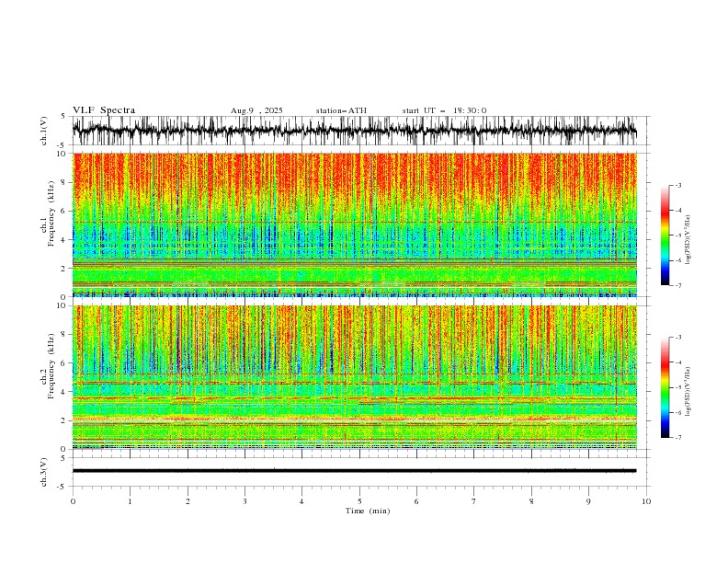Click time axis tick label "9"
The width and height of the screenshot is (728, 563).
(588, 501)
